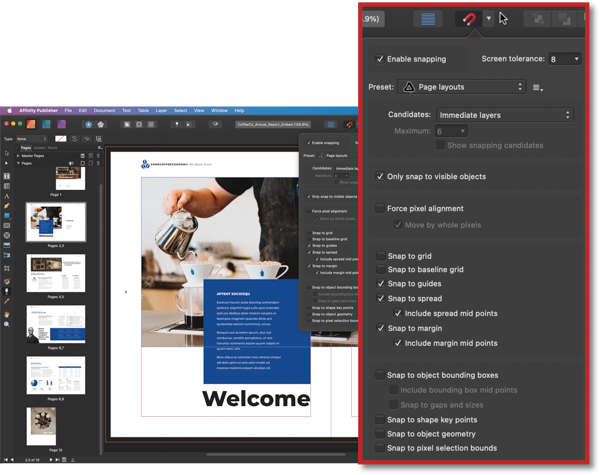Screen dimensions: 600x475
Task: Select the View hand tool
Action: click(x=7, y=315)
